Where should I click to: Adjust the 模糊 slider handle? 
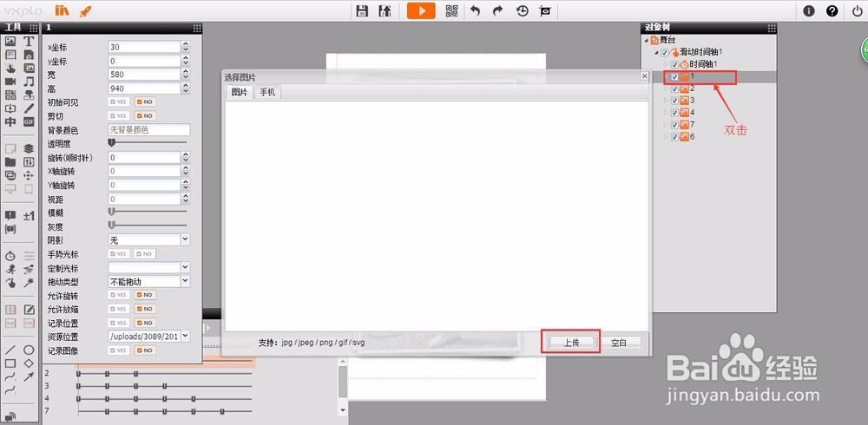coord(111,212)
